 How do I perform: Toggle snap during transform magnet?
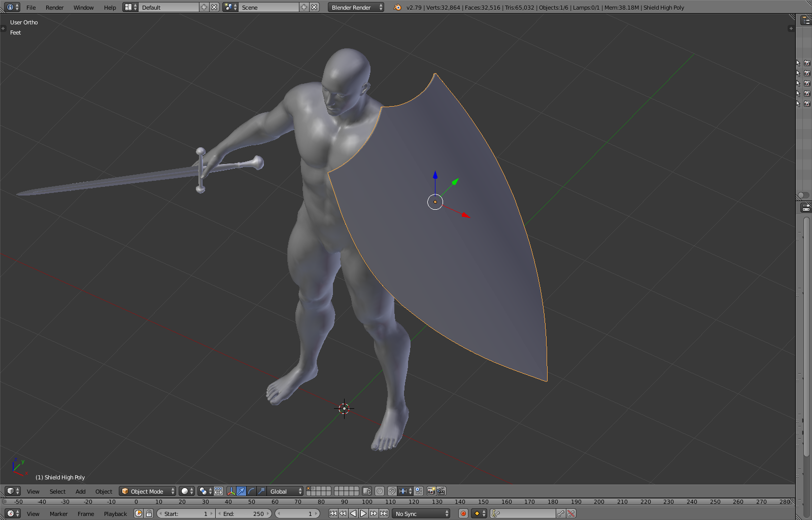point(392,491)
